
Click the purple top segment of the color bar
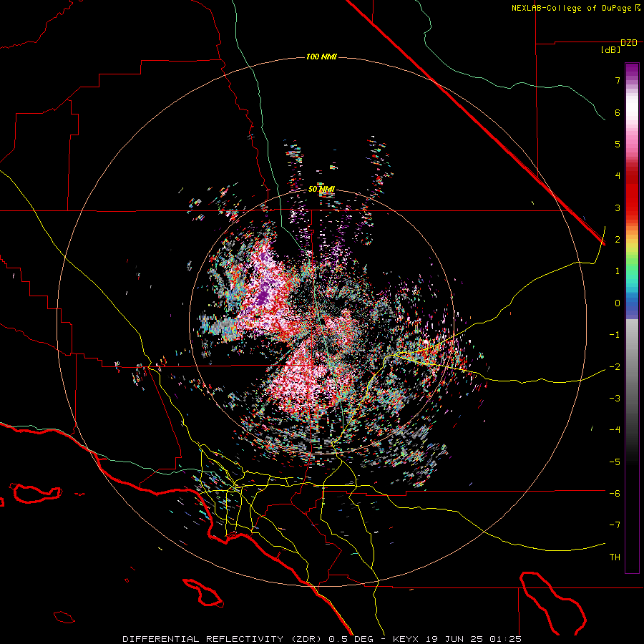point(632,70)
